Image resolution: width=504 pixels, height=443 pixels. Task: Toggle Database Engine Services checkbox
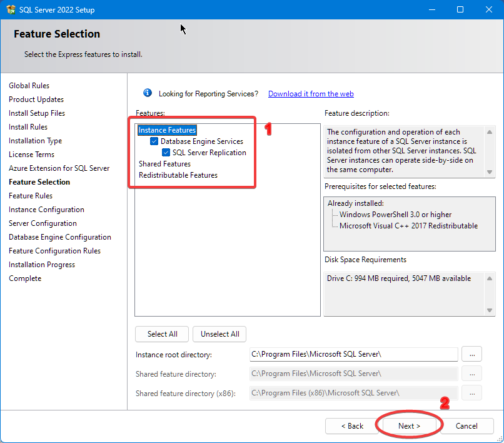pyautogui.click(x=154, y=141)
